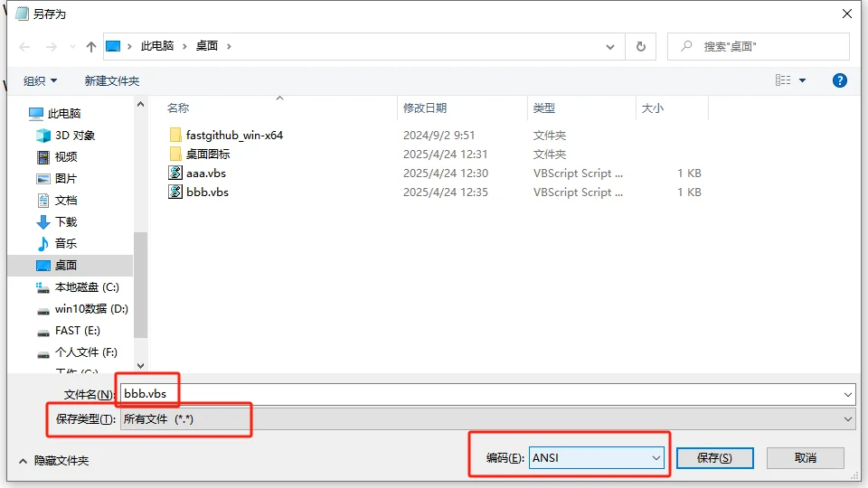Screen dimensions: 868x488
Task: Open address bar history dropdown
Action: (610, 47)
